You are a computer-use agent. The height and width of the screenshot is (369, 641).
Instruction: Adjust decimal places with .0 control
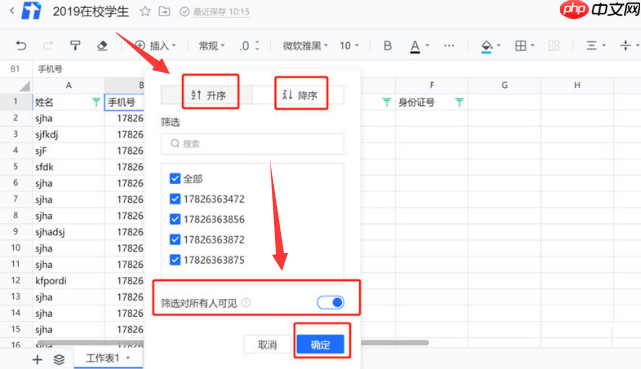click(249, 45)
